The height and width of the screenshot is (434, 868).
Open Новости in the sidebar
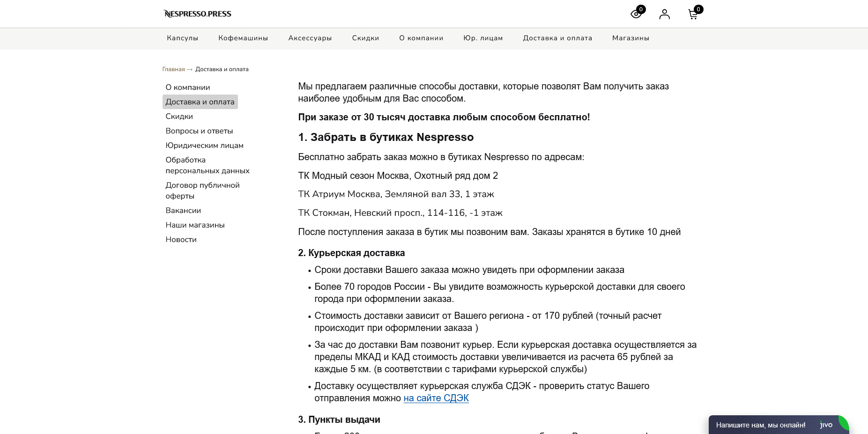pos(181,240)
